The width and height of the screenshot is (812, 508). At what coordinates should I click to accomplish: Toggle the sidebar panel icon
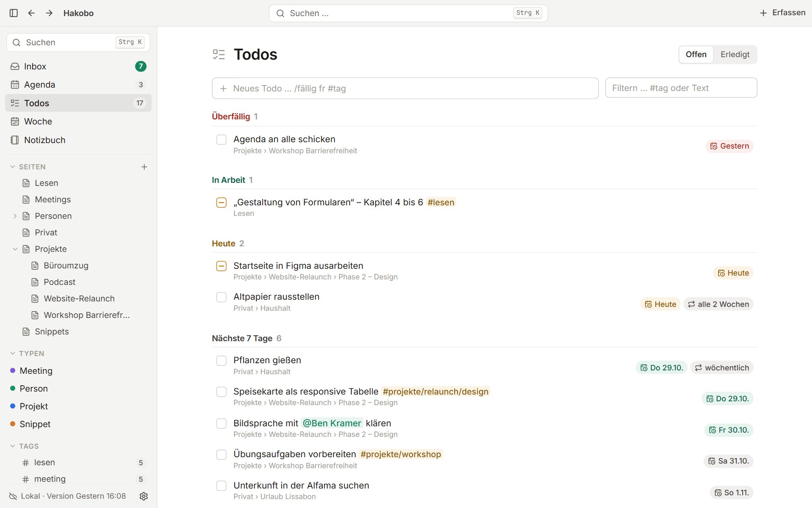pyautogui.click(x=14, y=13)
